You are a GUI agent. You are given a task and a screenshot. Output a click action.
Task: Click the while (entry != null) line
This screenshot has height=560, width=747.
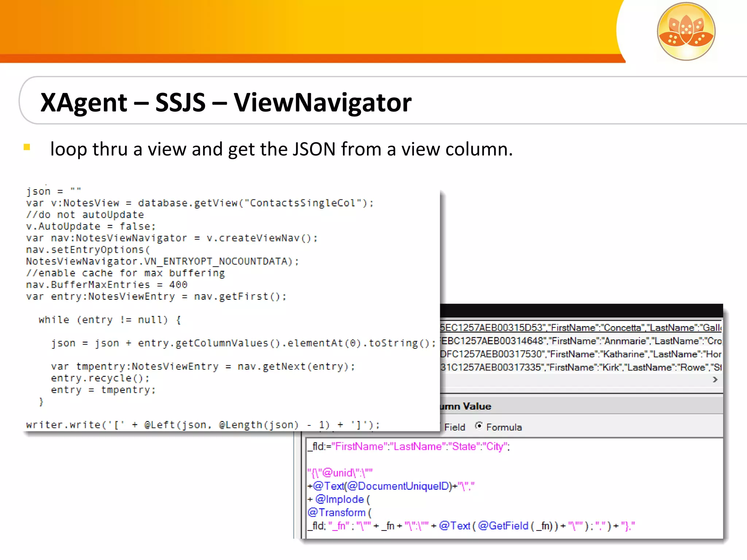110,320
